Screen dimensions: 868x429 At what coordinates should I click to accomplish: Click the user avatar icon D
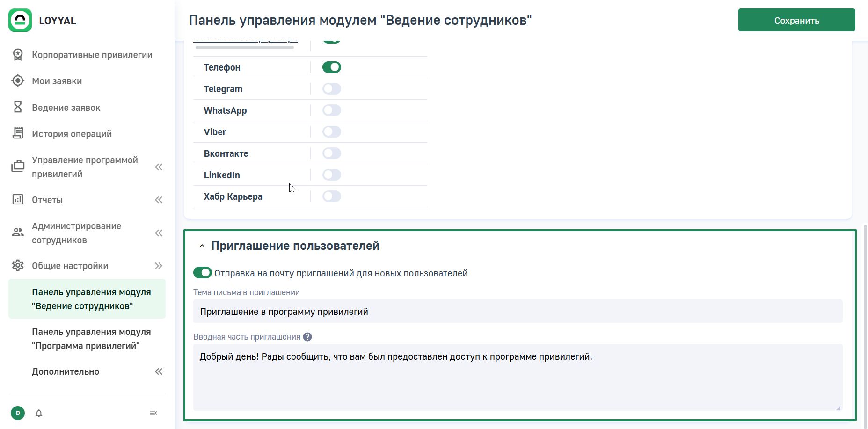18,413
